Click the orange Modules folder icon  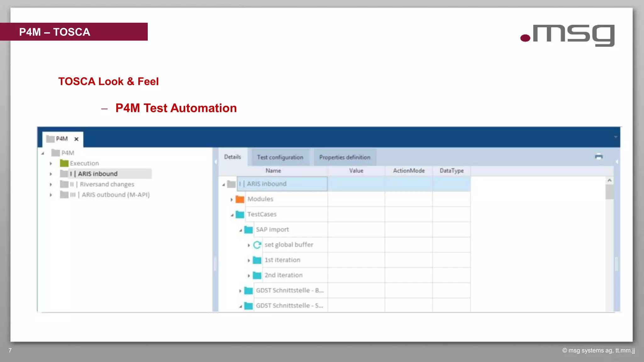[240, 199]
